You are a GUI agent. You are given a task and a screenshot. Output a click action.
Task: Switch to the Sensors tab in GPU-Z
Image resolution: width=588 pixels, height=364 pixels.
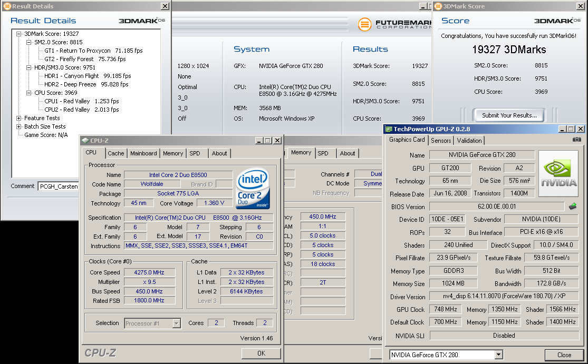(441, 141)
